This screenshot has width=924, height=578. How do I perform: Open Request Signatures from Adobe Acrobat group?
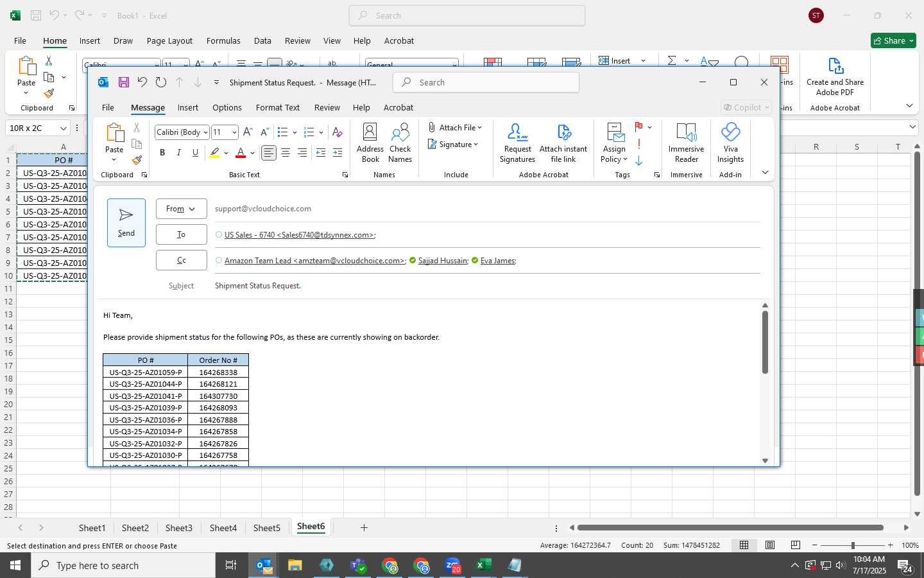point(517,143)
